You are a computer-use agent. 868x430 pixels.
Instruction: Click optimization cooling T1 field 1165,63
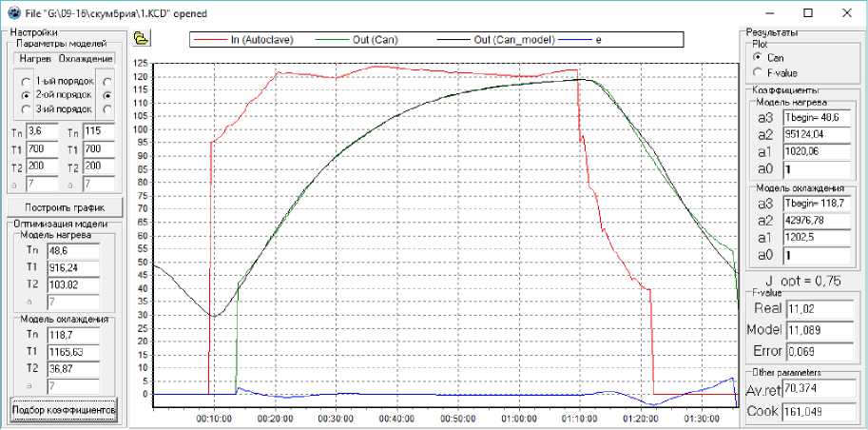73,352
